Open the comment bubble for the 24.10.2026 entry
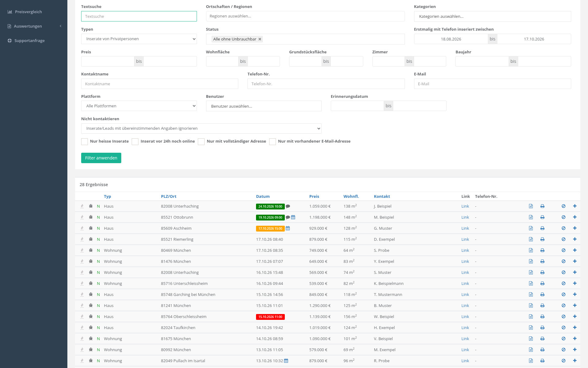The height and width of the screenshot is (368, 588). [x=288, y=206]
